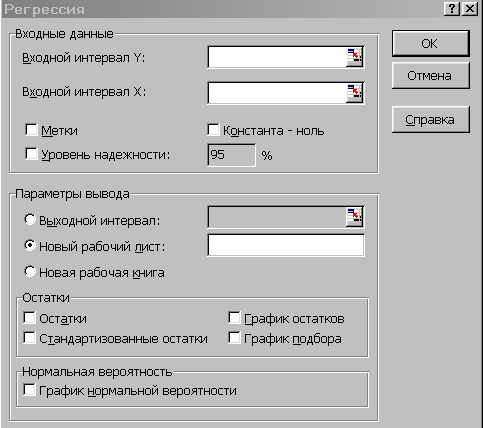The image size is (483, 428).
Task: Click the Нормальная вероятность group label
Action: pos(97,372)
